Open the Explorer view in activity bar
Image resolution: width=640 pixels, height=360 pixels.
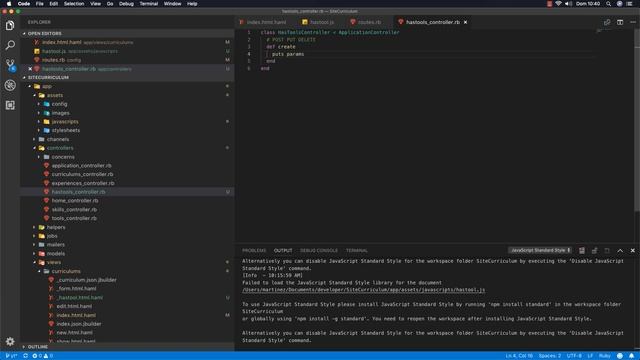click(10, 25)
